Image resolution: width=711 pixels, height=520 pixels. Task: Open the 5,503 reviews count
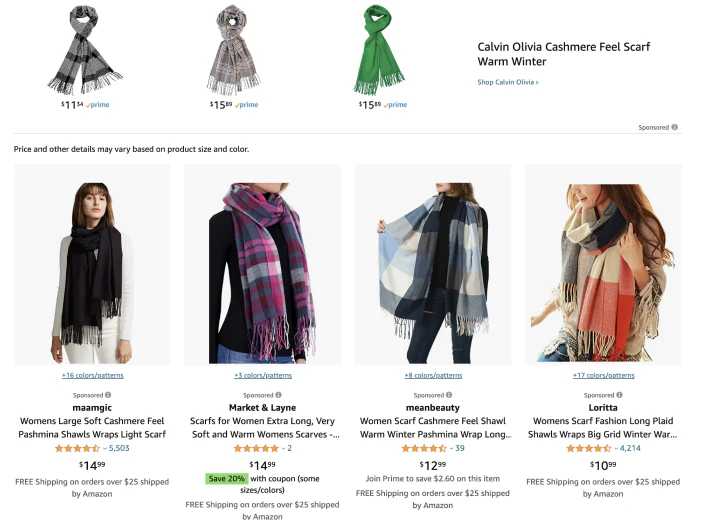(x=119, y=448)
